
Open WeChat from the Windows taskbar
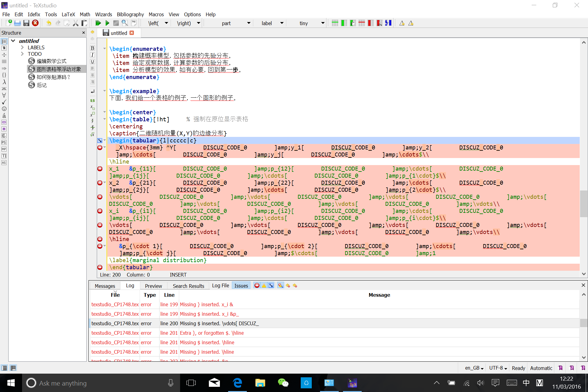coord(283,383)
